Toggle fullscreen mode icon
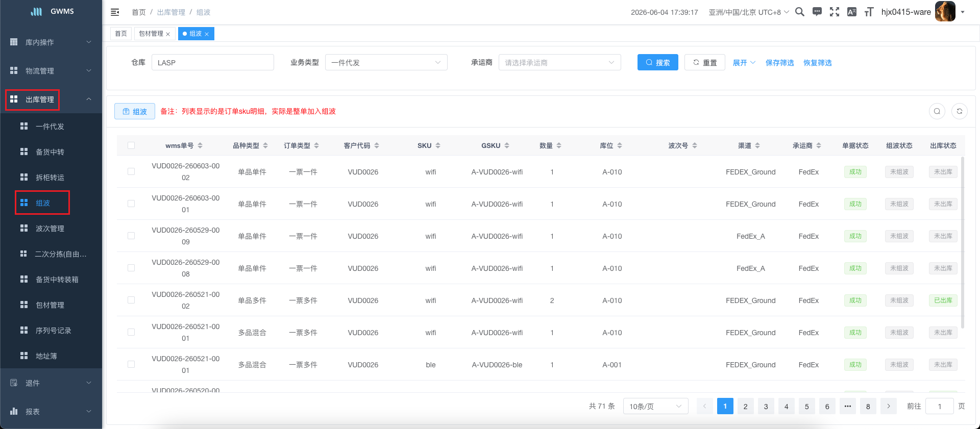This screenshot has width=980, height=429. tap(835, 12)
